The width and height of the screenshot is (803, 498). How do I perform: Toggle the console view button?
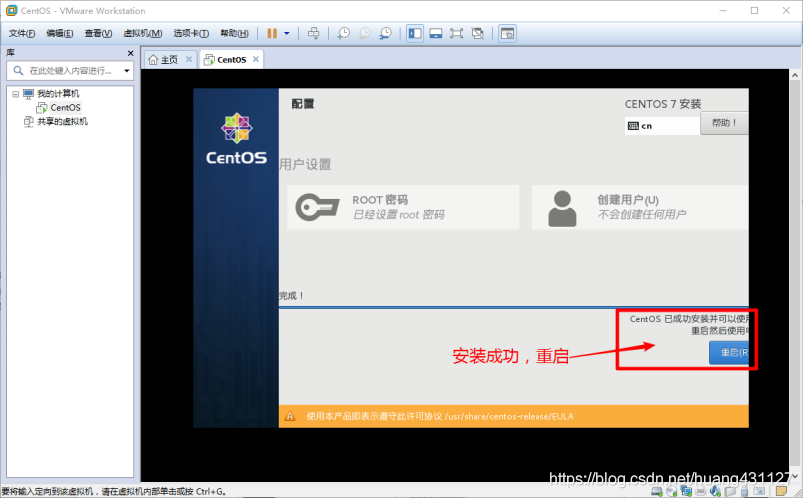point(507,33)
